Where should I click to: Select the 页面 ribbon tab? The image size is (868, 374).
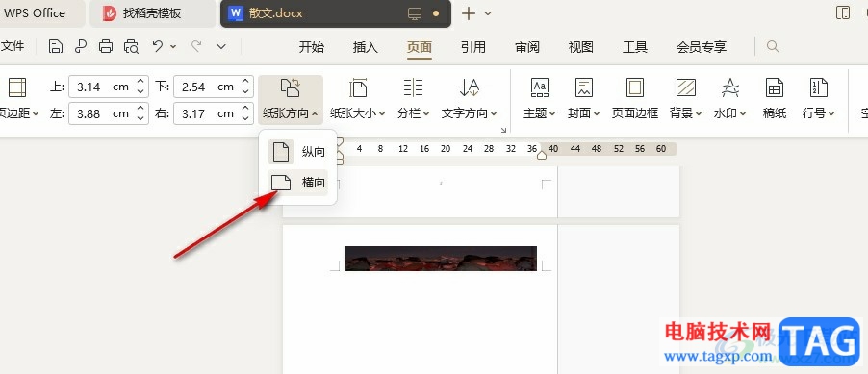(419, 47)
